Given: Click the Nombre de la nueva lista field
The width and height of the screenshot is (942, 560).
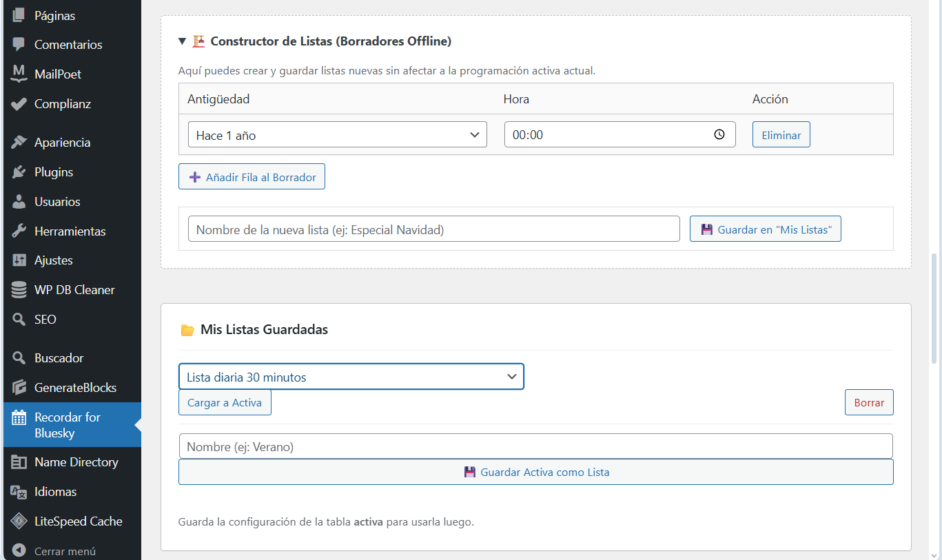Looking at the screenshot, I should pyautogui.click(x=433, y=228).
